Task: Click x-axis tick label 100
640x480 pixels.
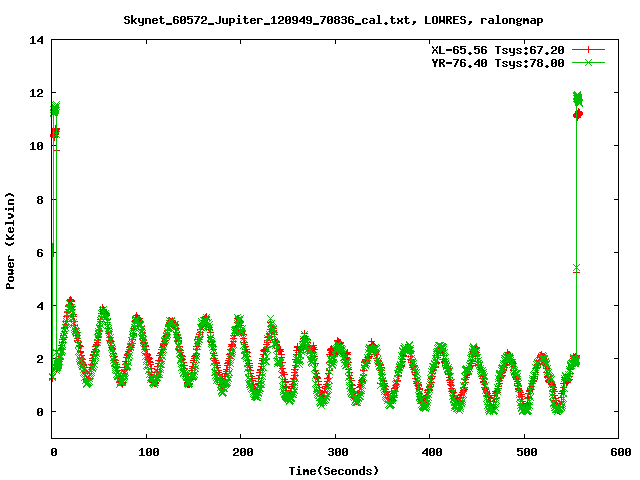Action: point(147,452)
